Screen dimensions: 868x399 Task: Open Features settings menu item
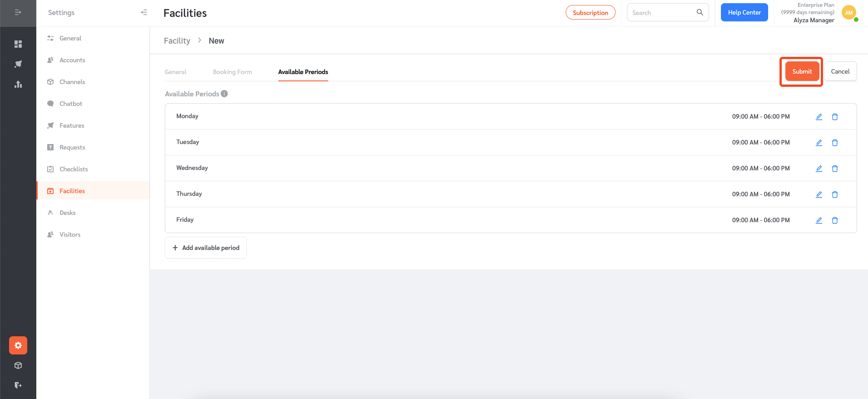point(93,125)
